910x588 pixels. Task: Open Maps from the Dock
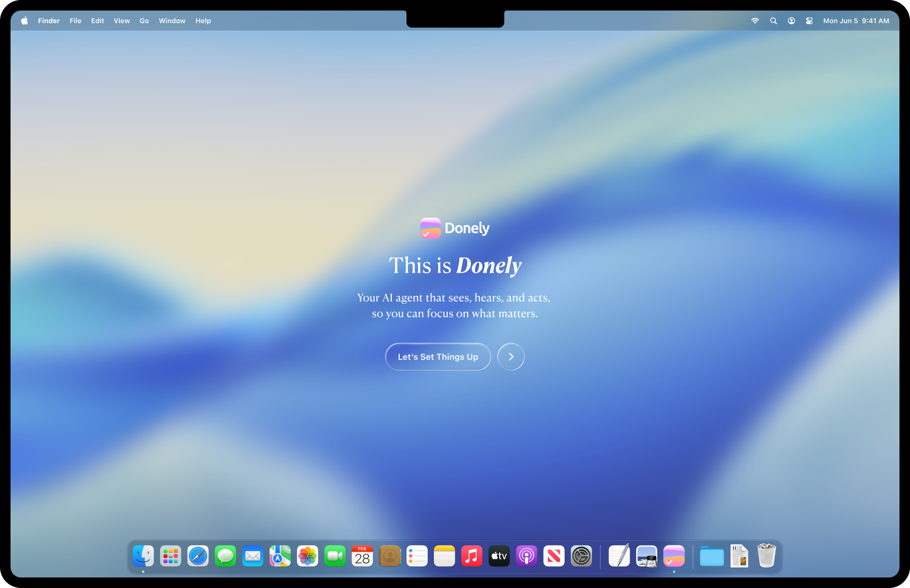[280, 556]
